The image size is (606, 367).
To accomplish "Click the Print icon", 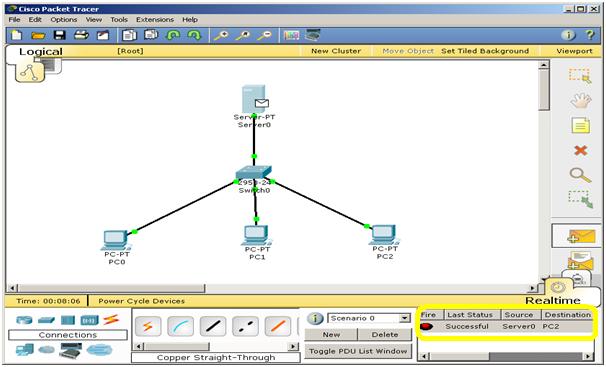I will [81, 35].
